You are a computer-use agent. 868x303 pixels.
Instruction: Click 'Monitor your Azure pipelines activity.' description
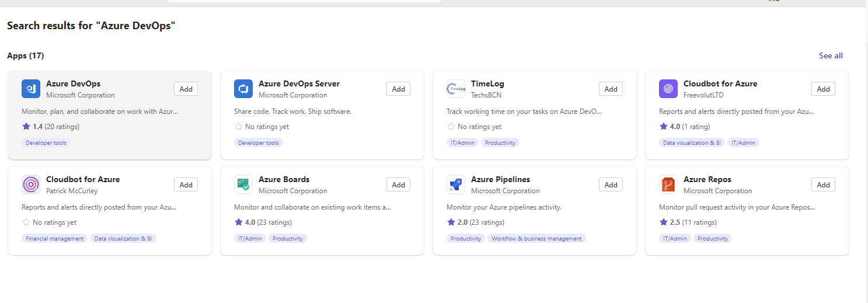coord(504,207)
